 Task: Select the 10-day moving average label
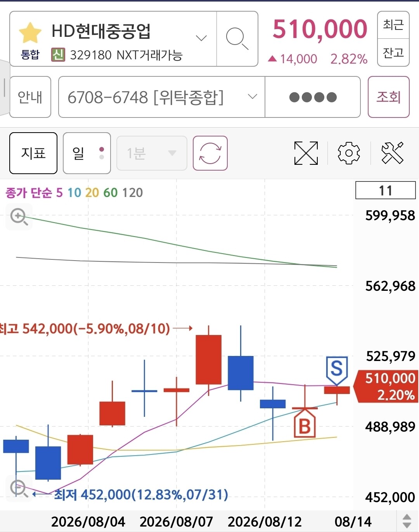(x=74, y=193)
